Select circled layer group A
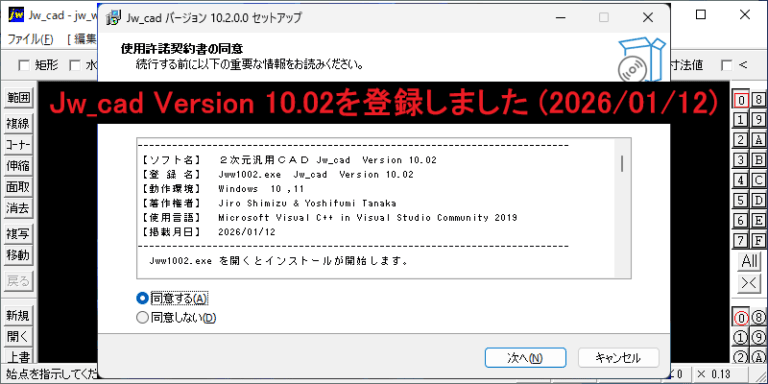The height and width of the screenshot is (384, 768). [x=759, y=357]
